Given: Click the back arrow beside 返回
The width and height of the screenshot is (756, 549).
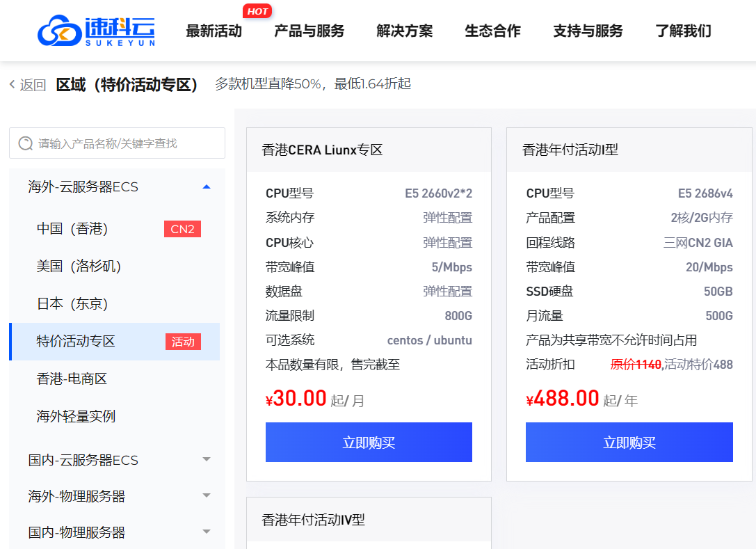Looking at the screenshot, I should [10, 83].
